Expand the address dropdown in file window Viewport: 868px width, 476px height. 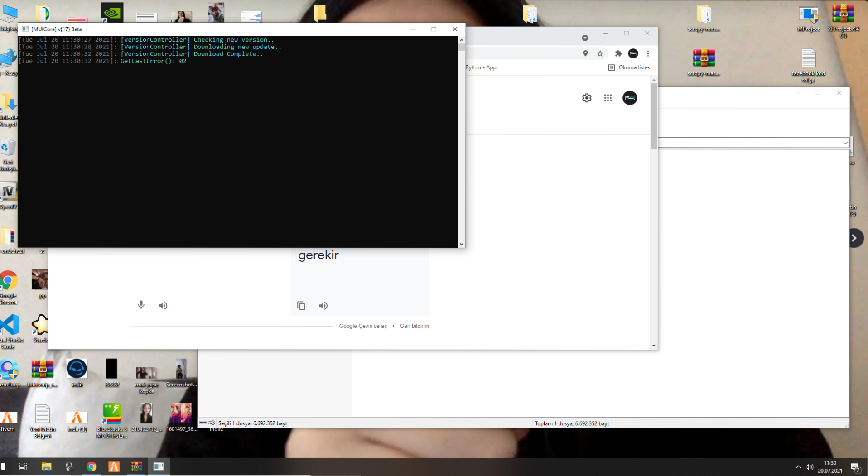(x=845, y=143)
